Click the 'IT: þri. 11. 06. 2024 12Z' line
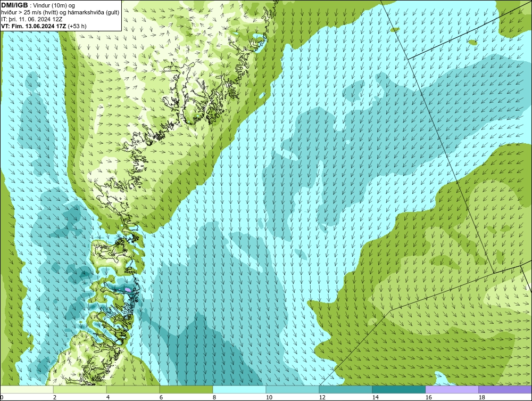The image size is (532, 401). click(x=31, y=19)
